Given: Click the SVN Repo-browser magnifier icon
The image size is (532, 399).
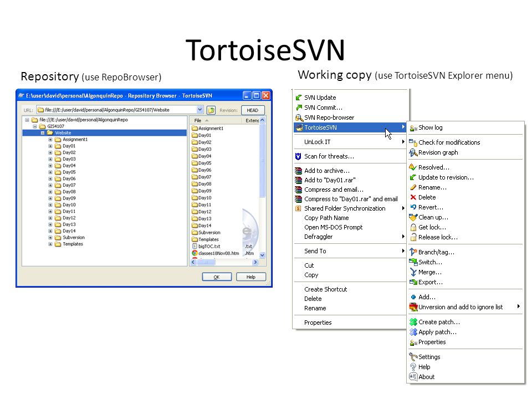Looking at the screenshot, I should point(299,117).
